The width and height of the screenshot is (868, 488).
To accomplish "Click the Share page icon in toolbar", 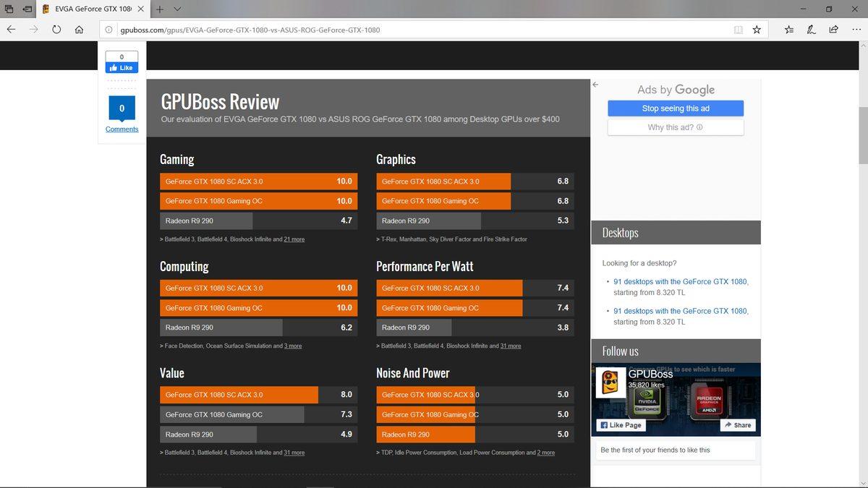I will [833, 30].
